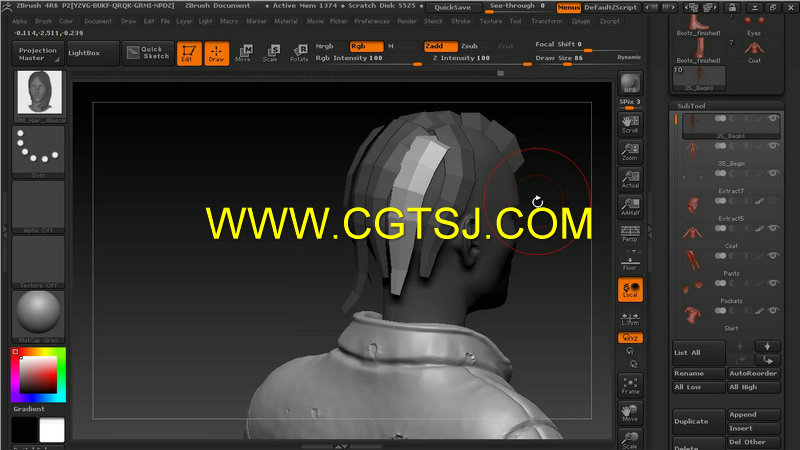Toggle the Menus button
Screen dimensions: 800x450
(x=568, y=7)
